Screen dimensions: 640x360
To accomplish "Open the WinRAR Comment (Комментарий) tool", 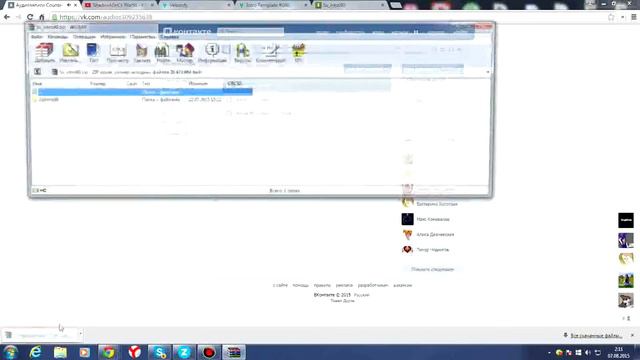I will 271,53.
